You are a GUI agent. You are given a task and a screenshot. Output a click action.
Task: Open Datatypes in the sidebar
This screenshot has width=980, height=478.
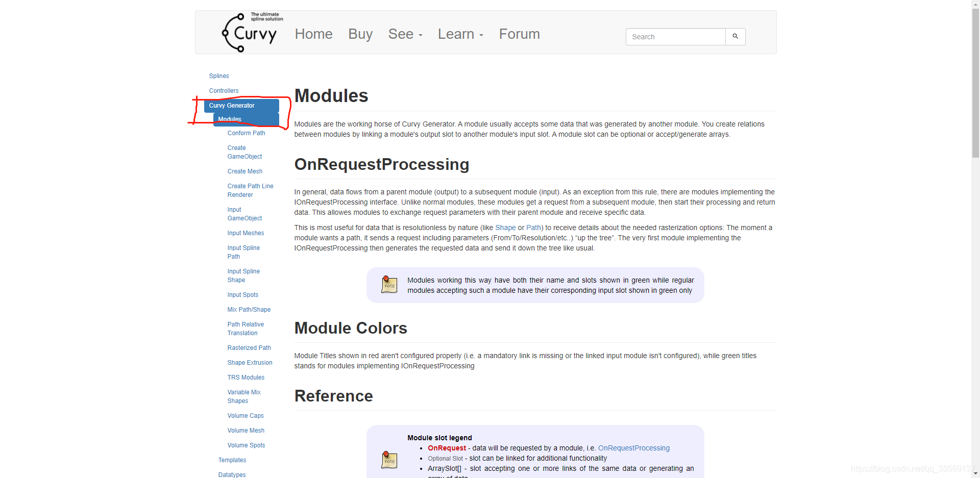coord(232,475)
